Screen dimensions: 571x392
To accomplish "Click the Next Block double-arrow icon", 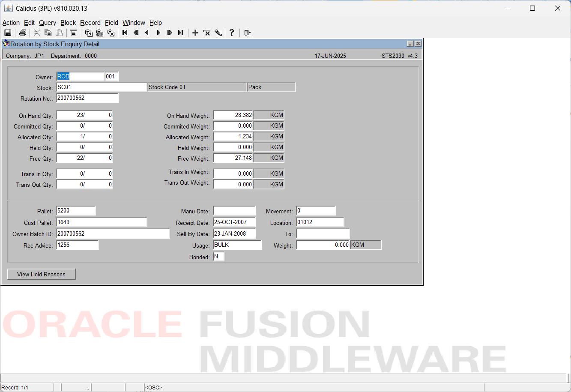I will pos(170,33).
